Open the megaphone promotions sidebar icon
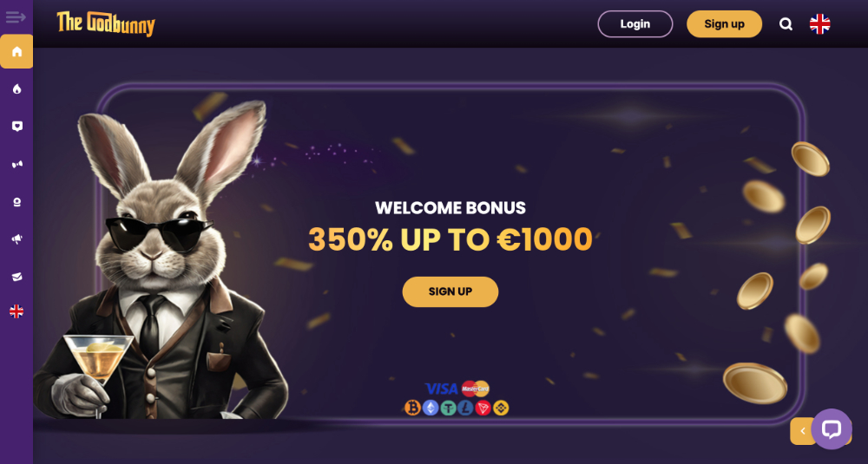 [x=16, y=239]
